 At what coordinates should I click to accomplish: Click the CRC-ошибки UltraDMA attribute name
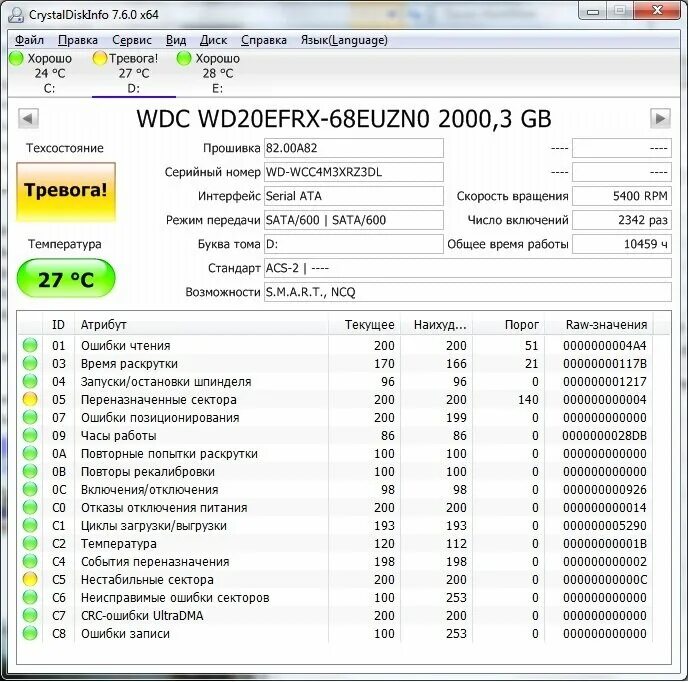[142, 616]
